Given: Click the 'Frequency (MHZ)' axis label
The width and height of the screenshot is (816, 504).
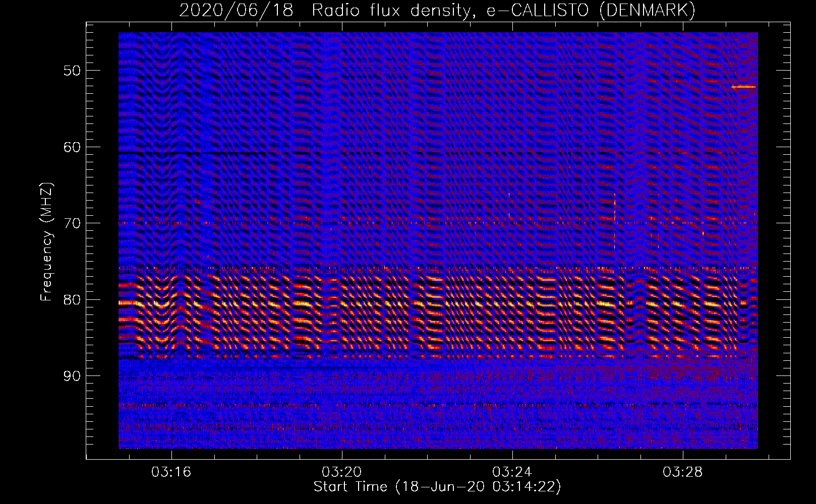Looking at the screenshot, I should point(46,242).
